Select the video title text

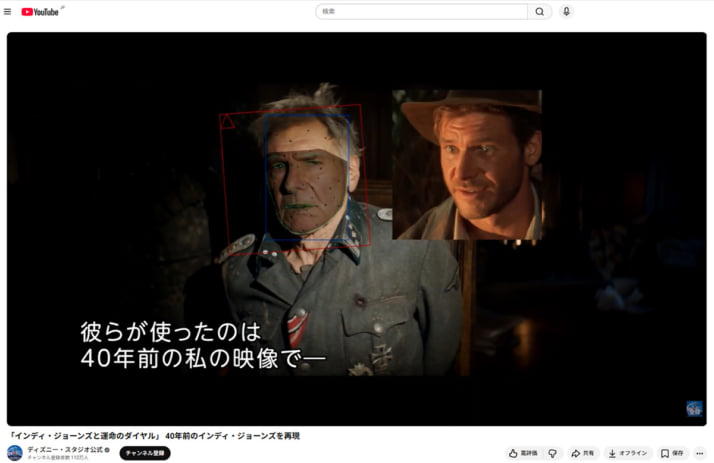pyautogui.click(x=154, y=436)
